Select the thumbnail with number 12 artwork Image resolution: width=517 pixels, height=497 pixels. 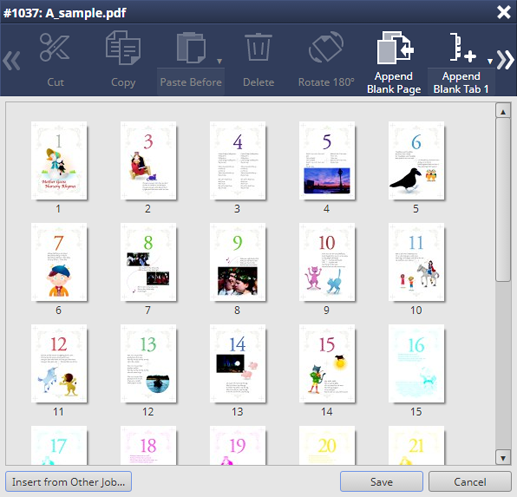tap(59, 364)
